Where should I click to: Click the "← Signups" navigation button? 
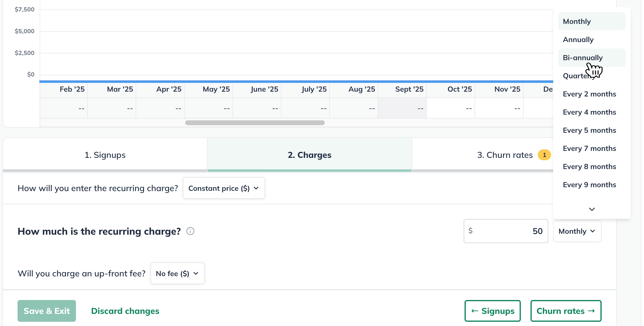(x=492, y=311)
